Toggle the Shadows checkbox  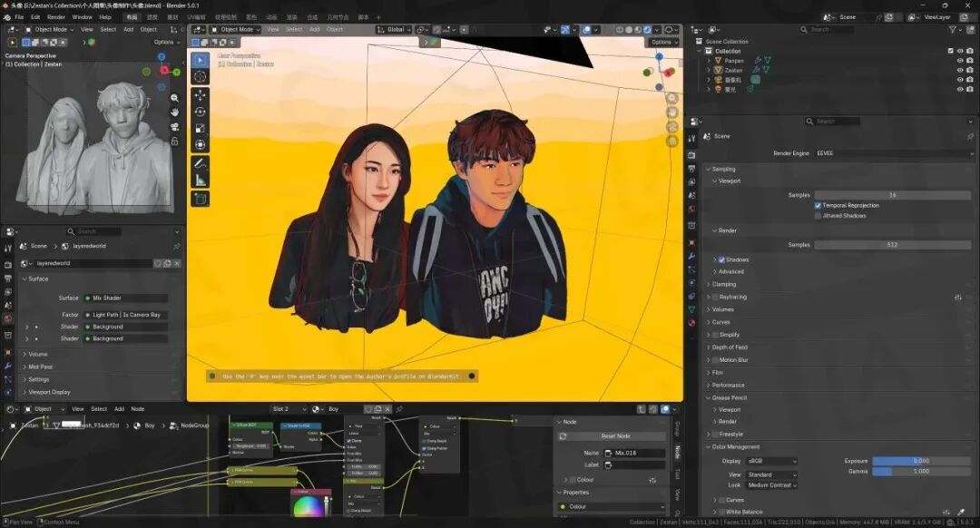point(721,259)
